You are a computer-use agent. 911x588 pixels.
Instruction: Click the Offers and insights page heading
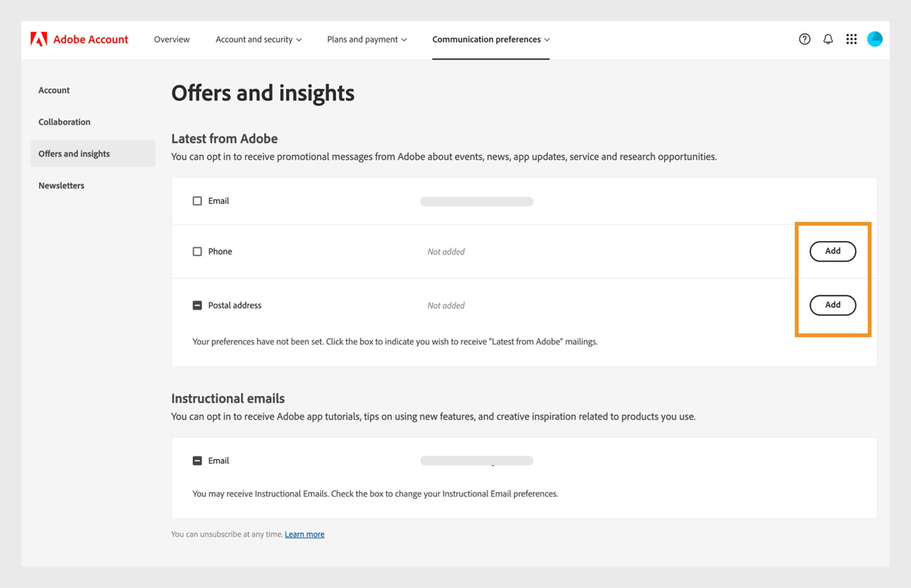[263, 93]
